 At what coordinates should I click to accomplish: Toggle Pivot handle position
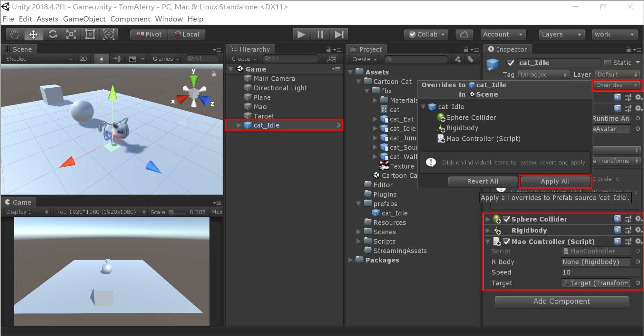pos(149,34)
